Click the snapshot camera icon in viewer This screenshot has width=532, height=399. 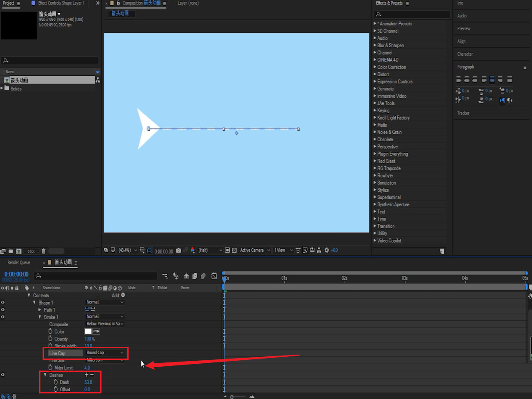[x=178, y=250]
